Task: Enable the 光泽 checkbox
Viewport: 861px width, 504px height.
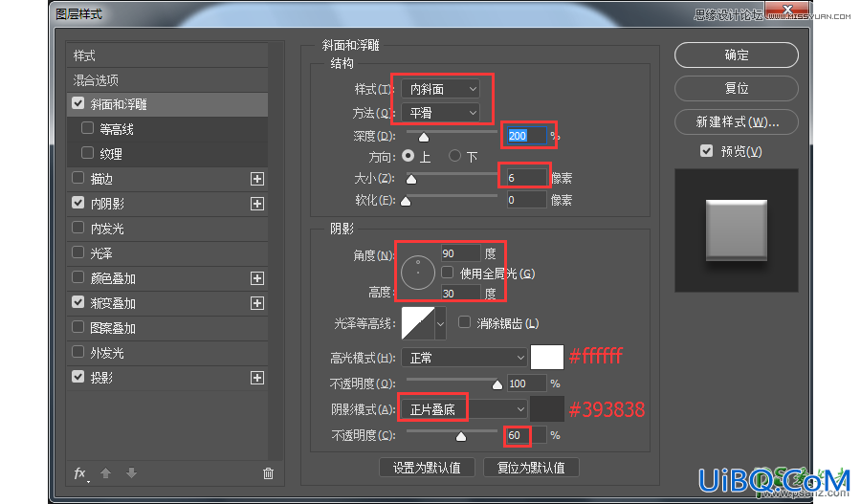Action: point(78,252)
